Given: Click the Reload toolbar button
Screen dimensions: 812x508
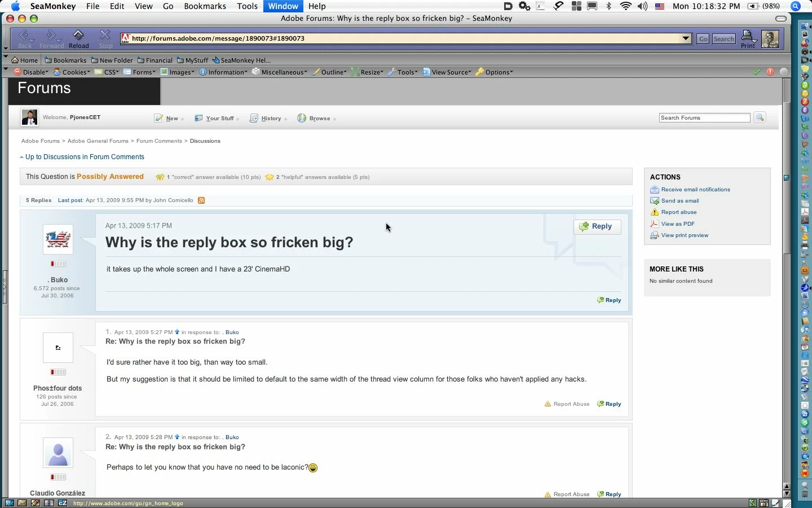Looking at the screenshot, I should [78, 39].
